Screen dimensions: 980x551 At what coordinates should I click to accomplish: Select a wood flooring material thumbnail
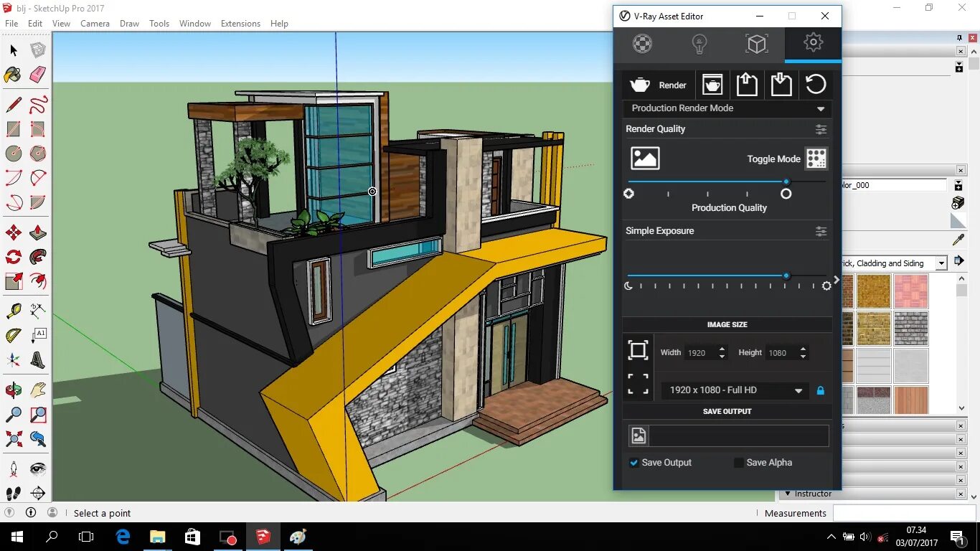pyautogui.click(x=911, y=400)
